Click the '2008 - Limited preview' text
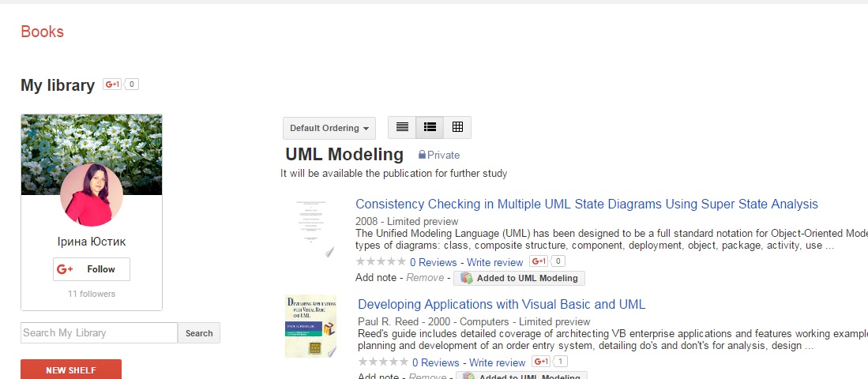868x379 pixels. (407, 221)
